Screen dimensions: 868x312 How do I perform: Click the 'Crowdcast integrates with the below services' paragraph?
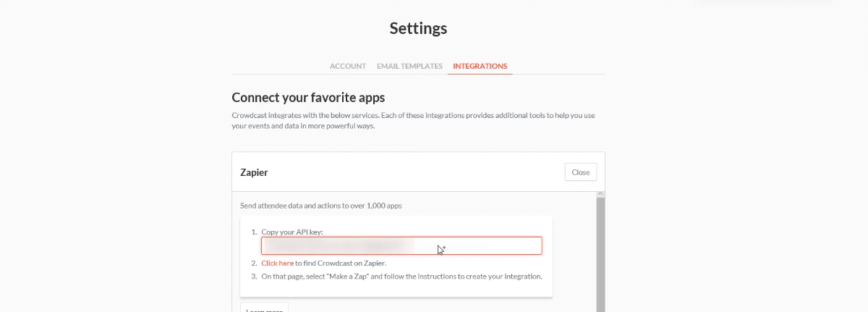click(413, 120)
